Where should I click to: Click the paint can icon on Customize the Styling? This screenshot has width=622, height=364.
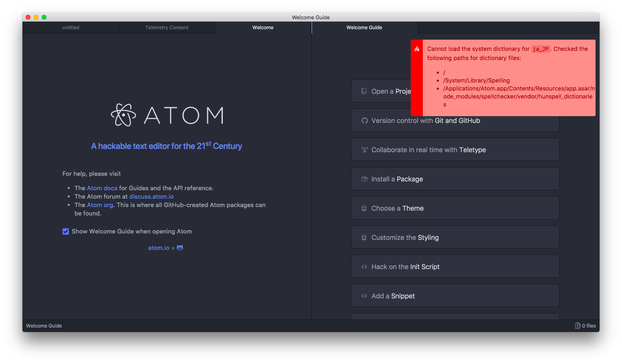(364, 237)
